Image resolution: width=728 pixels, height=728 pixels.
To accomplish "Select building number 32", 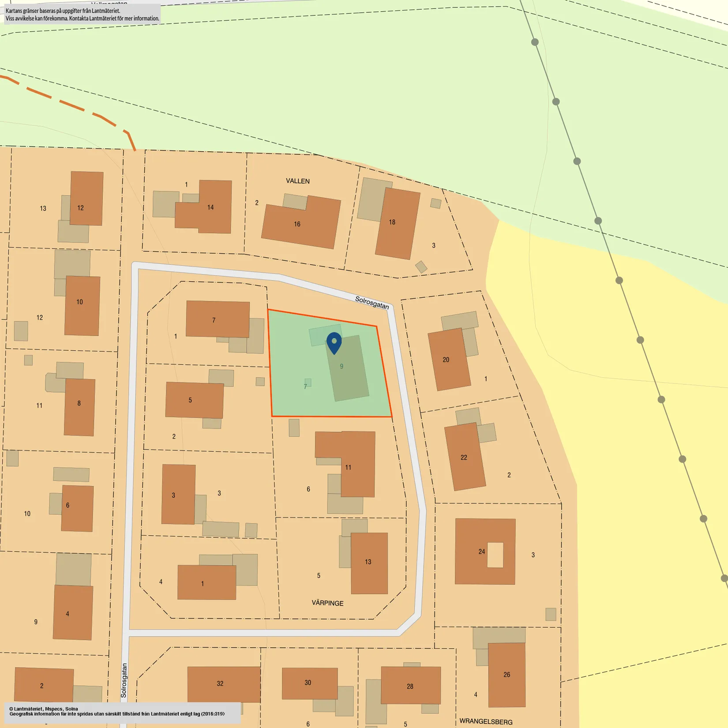I will tap(224, 684).
